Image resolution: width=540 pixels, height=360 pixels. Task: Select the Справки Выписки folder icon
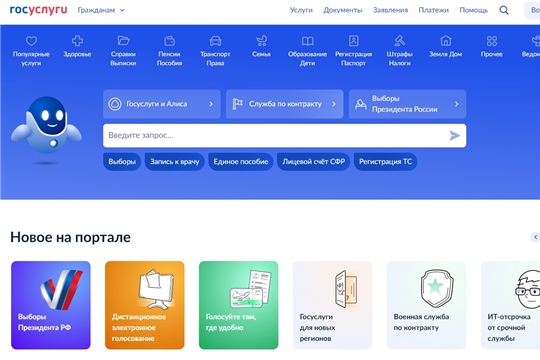(123, 41)
